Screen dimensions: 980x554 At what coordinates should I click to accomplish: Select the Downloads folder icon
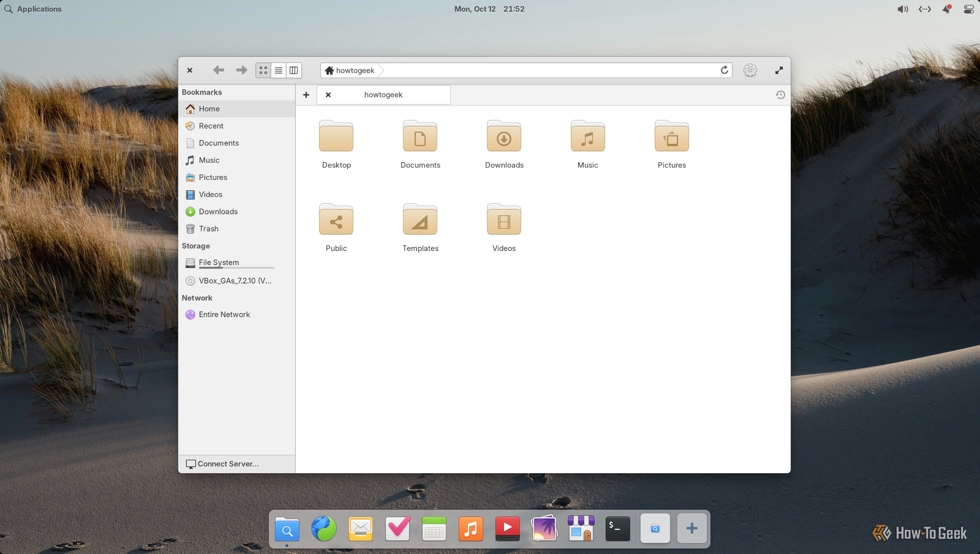(x=504, y=137)
